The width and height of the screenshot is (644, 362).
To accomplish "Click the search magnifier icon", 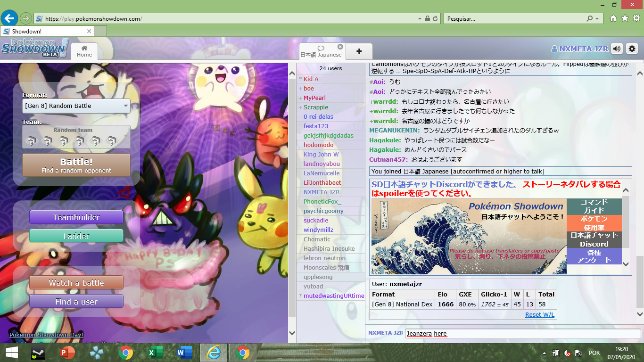I will (590, 18).
